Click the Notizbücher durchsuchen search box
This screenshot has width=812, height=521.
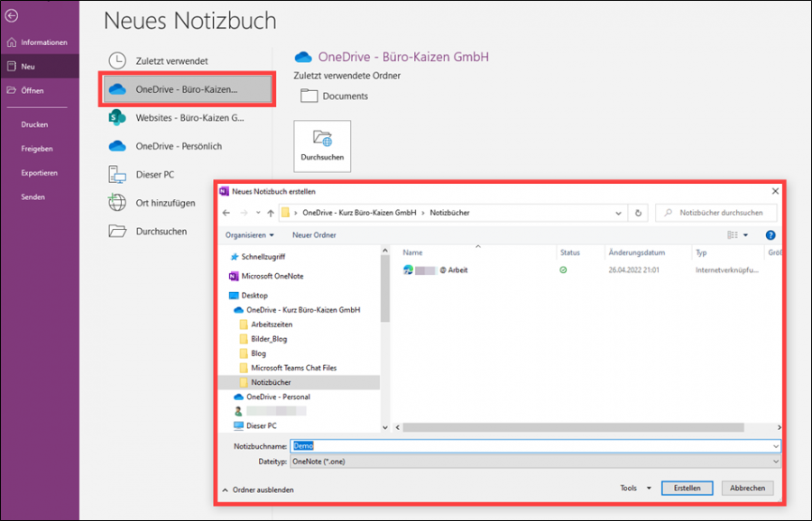(x=716, y=213)
